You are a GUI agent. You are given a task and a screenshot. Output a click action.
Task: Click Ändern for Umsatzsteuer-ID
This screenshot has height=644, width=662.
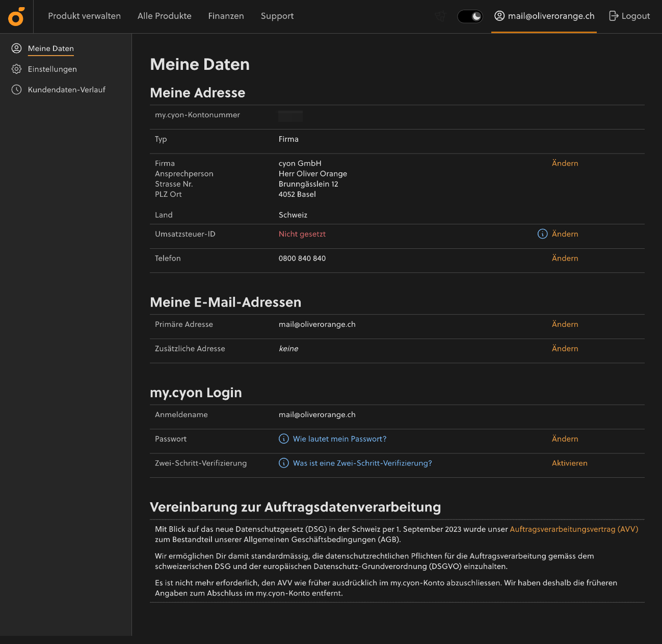pos(565,234)
